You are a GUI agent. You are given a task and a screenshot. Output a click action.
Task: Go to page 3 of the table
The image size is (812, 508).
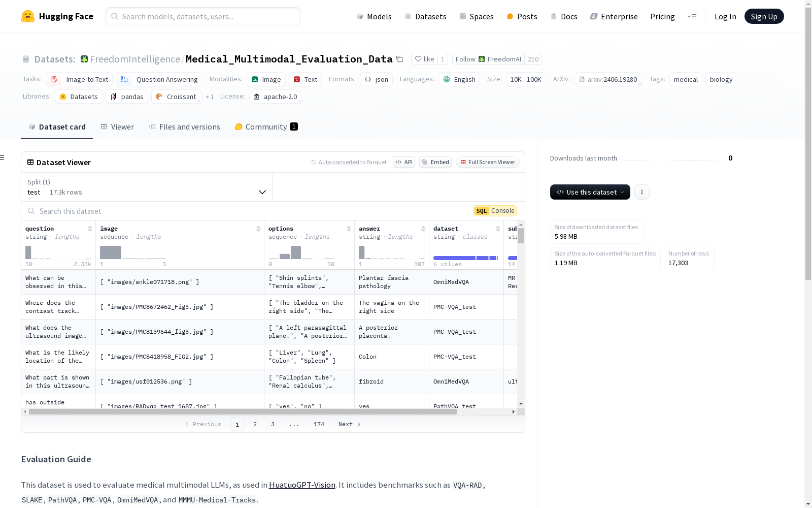(273, 424)
